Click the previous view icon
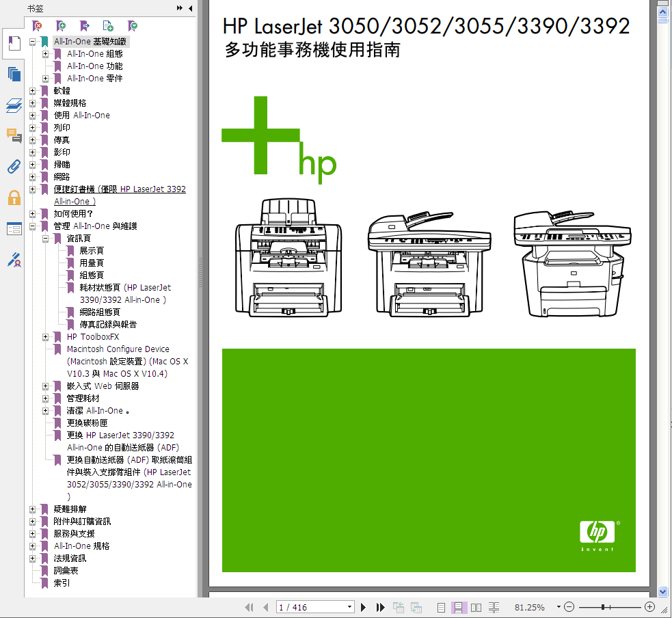672x618 pixels. pyautogui.click(x=399, y=607)
